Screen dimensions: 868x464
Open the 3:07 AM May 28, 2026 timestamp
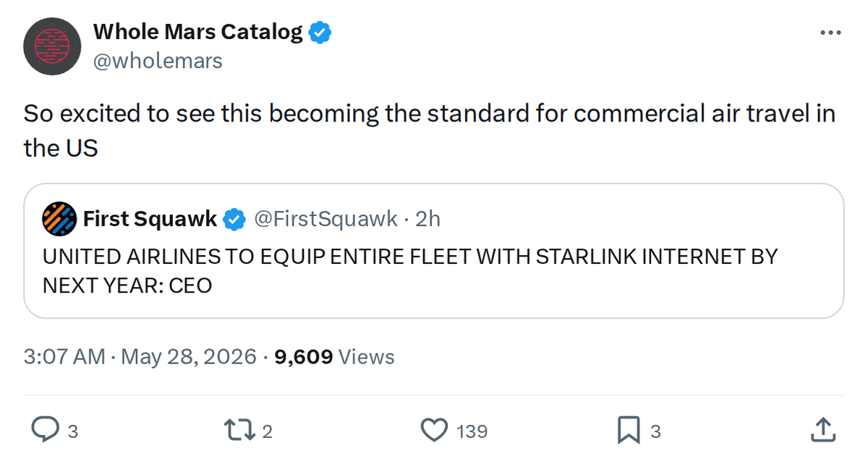coord(140,357)
